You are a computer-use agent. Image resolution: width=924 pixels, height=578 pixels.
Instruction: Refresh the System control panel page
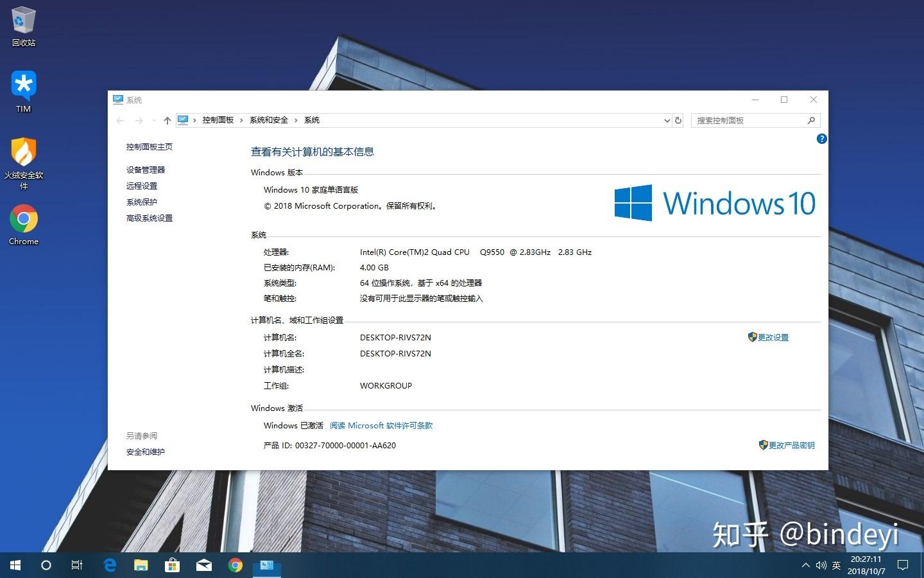point(678,120)
